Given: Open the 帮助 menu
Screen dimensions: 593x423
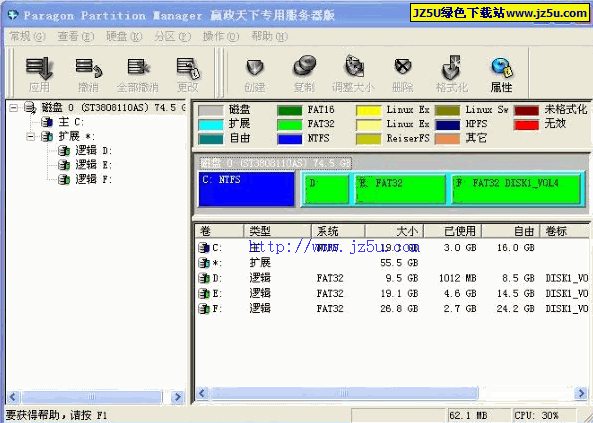Looking at the screenshot, I should coord(269,37).
